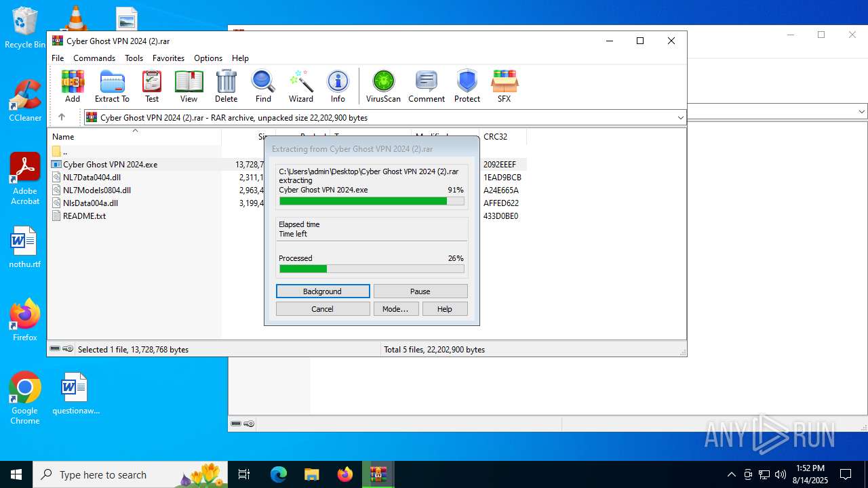Go up one folder level arrow

point(62,117)
